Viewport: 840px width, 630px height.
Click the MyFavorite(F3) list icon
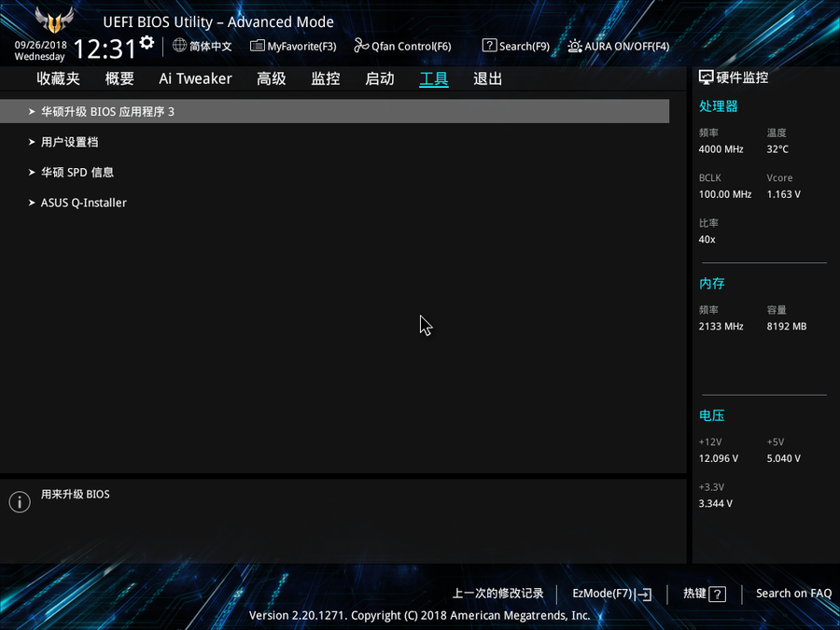tap(258, 46)
